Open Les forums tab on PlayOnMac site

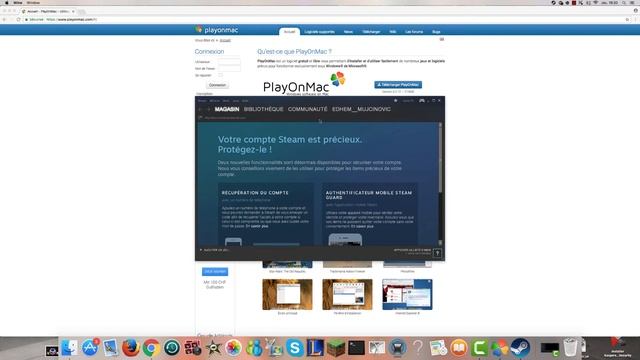point(414,31)
